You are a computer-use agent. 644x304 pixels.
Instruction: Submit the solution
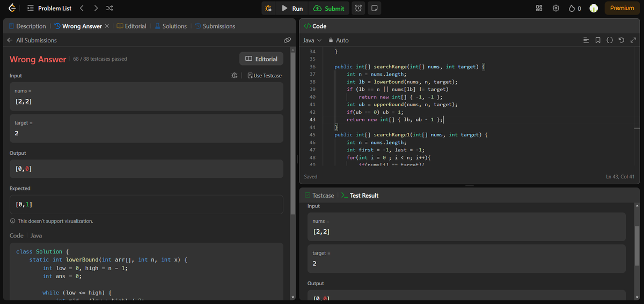[x=328, y=8]
